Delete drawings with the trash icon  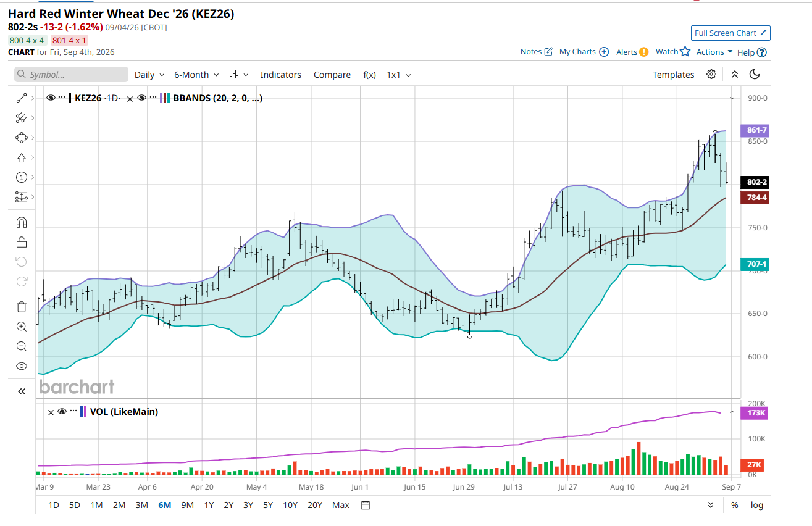click(21, 307)
